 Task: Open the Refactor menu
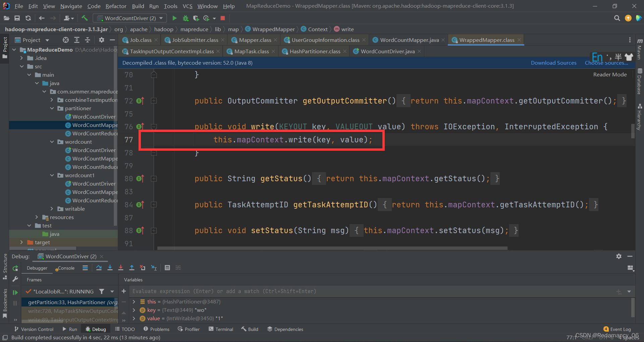[116, 6]
